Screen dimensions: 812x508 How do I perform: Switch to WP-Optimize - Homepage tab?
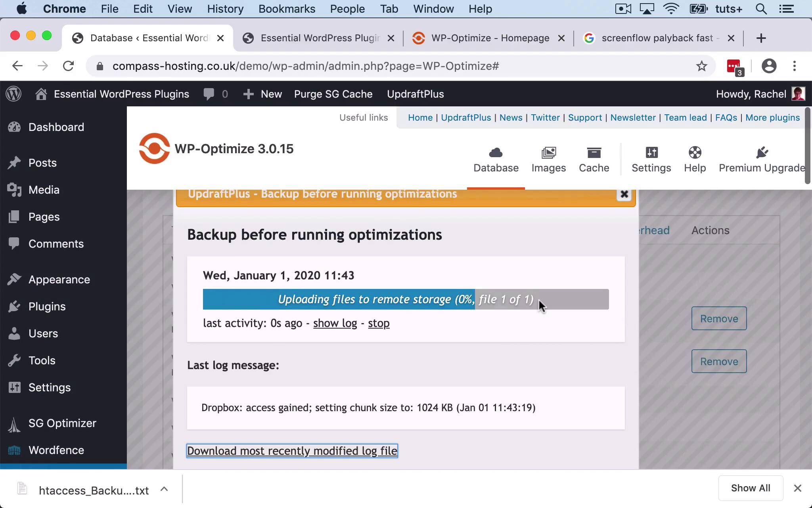(x=490, y=38)
